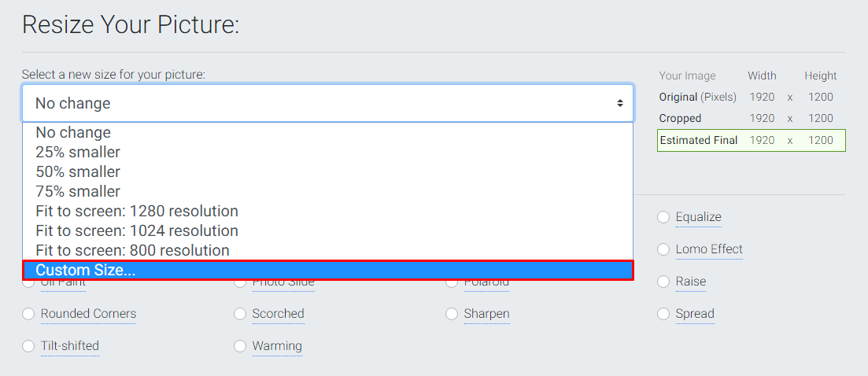Choose Fit to screen: 1280 resolution

coord(137,212)
